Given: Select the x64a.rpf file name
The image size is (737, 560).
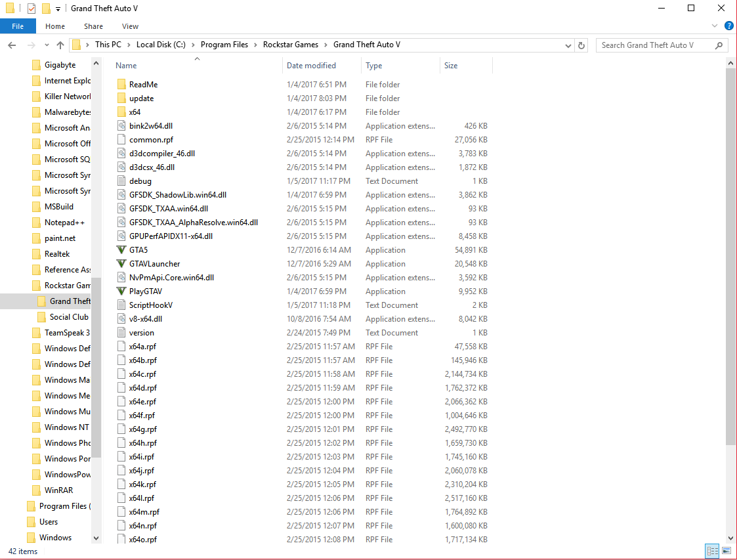Looking at the screenshot, I should (x=143, y=347).
